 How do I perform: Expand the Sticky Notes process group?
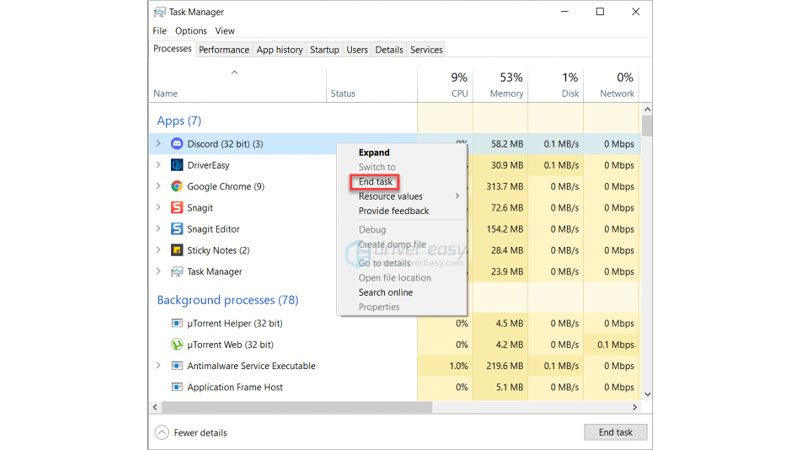pos(158,250)
